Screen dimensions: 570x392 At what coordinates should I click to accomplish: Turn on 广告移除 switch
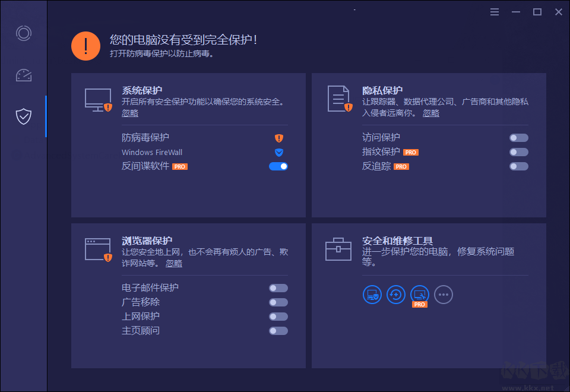click(x=278, y=302)
